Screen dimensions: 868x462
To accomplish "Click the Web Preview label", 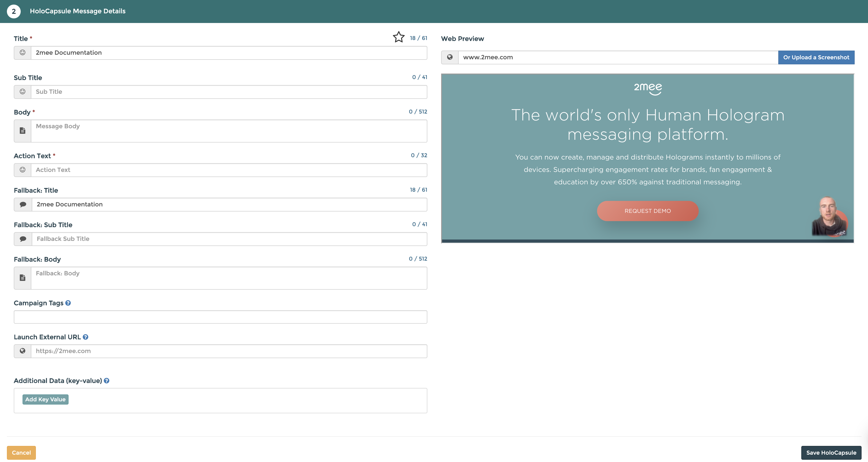I will pos(462,39).
